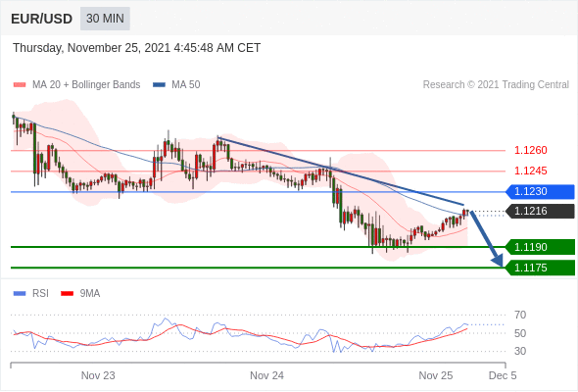Click the RSI 30 axis value
The width and height of the screenshot is (578, 392).
point(520,351)
